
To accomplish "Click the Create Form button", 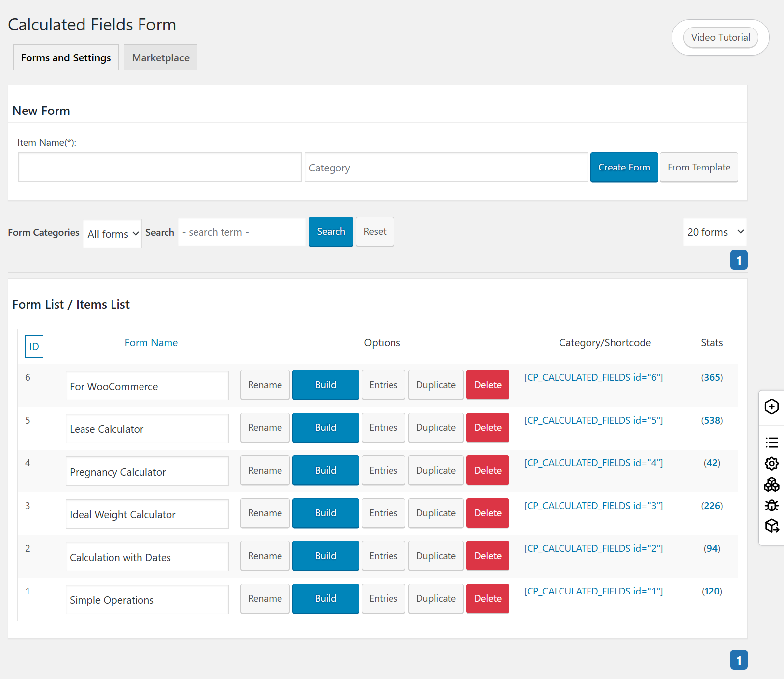I will tap(624, 167).
